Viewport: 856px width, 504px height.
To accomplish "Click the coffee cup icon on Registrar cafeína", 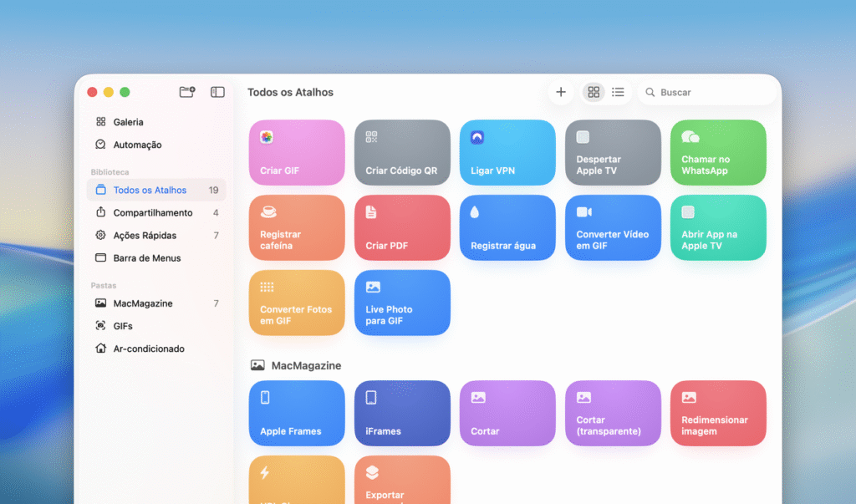I will pos(268,212).
